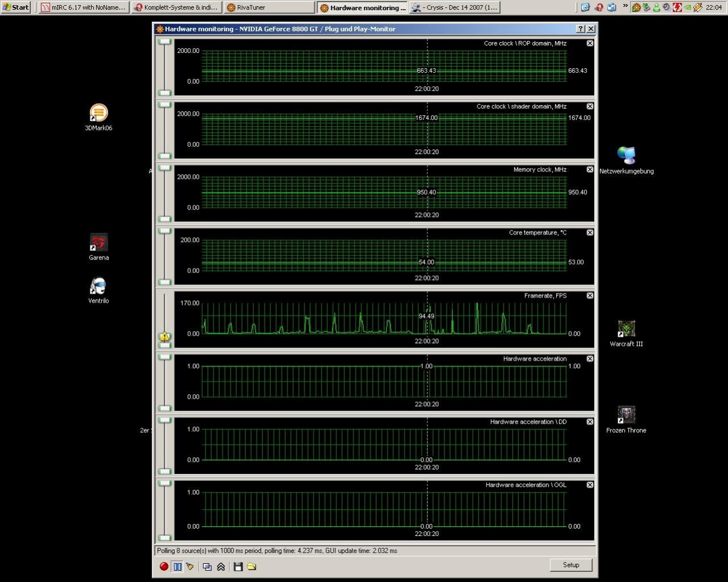The image size is (728, 582).
Task: Click the taskbar clock showing 22:04
Action: pos(714,7)
